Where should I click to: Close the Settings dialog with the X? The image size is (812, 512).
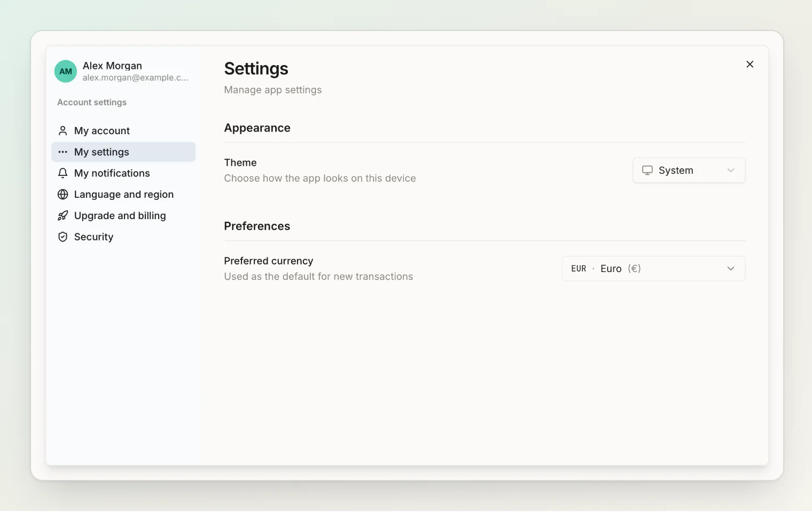[750, 64]
